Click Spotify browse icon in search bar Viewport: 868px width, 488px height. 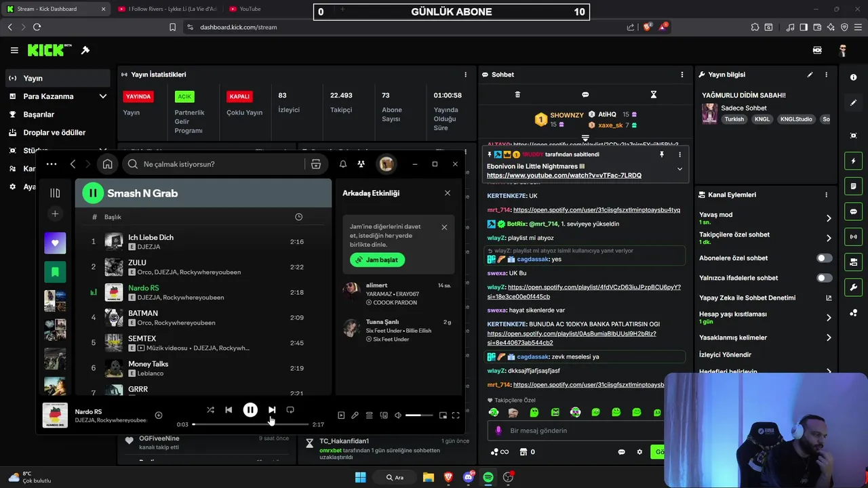pos(315,164)
